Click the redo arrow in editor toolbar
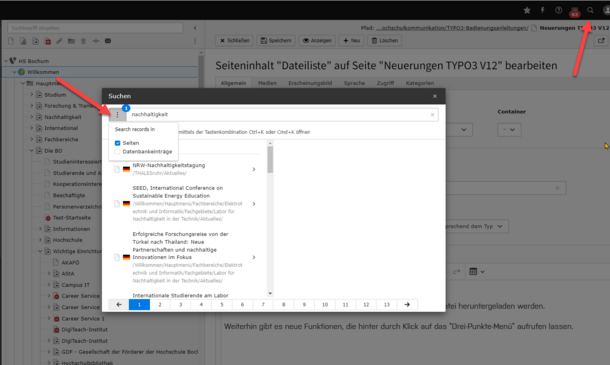The image size is (610, 365). 456,272
